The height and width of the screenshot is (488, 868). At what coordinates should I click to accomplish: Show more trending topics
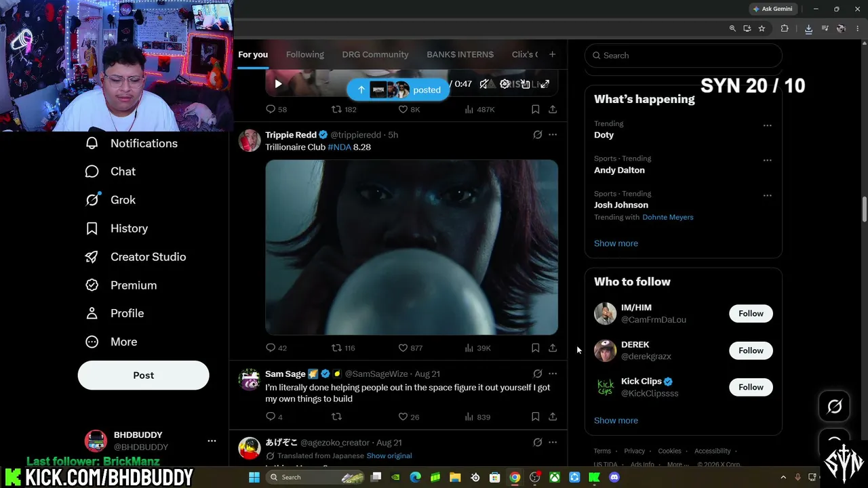616,243
